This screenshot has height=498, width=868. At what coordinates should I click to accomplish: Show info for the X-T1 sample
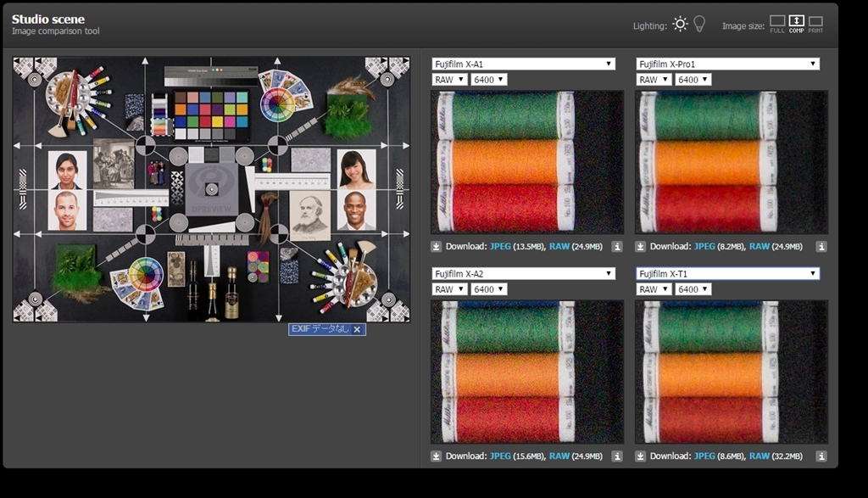click(x=821, y=456)
